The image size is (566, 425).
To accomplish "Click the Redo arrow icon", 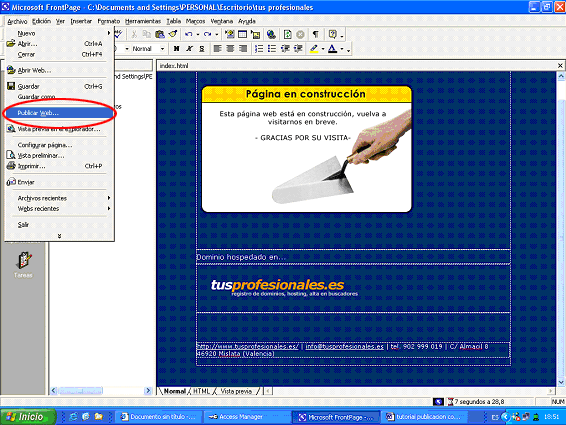I will pyautogui.click(x=207, y=34).
